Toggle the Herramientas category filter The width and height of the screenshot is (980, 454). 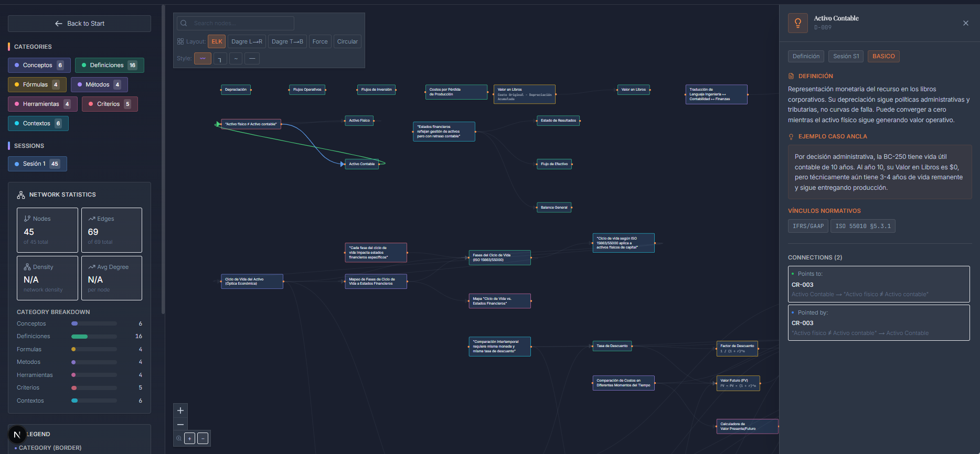[42, 104]
